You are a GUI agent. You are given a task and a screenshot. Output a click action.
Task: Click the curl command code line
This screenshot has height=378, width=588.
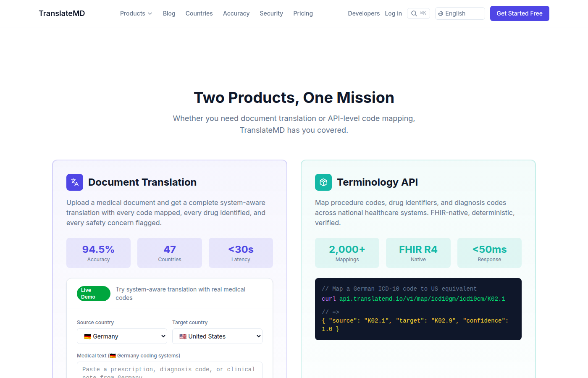point(413,299)
